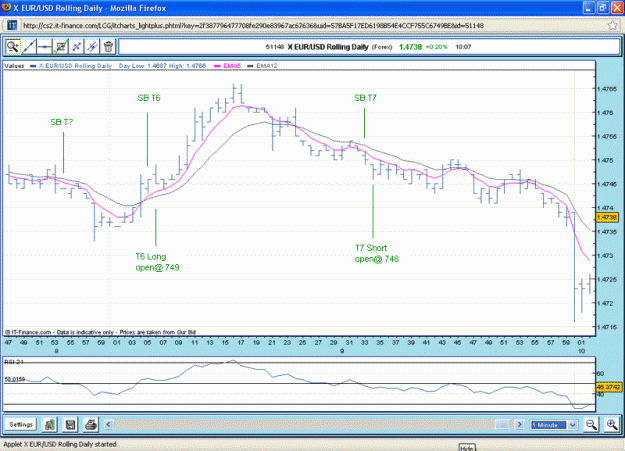The height and width of the screenshot is (451, 625).
Task: Click the 'T6 Long open@ 749' annotation
Action: 157,262
